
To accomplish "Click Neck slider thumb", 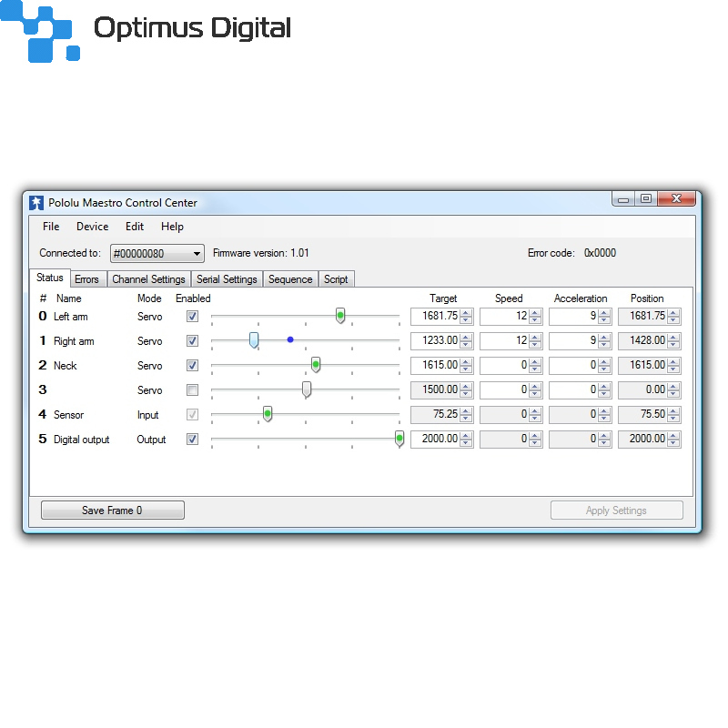I will click(x=316, y=365).
